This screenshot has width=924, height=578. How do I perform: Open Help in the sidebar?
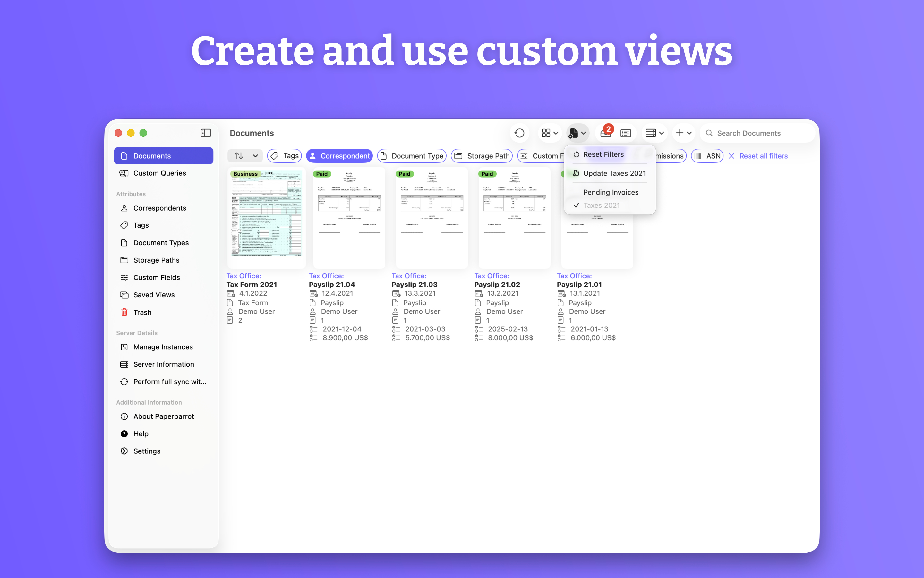point(163,433)
